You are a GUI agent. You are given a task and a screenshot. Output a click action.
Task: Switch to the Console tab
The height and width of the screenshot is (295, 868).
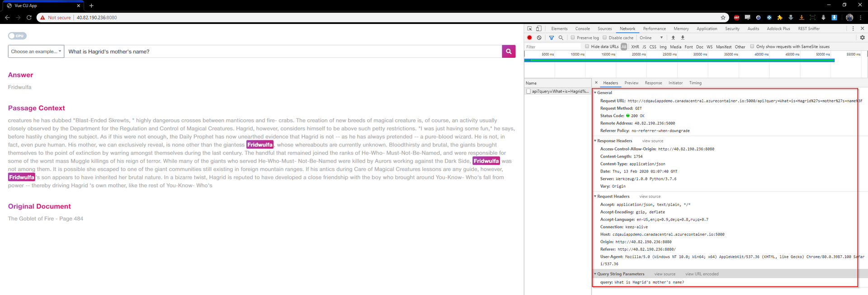(582, 28)
